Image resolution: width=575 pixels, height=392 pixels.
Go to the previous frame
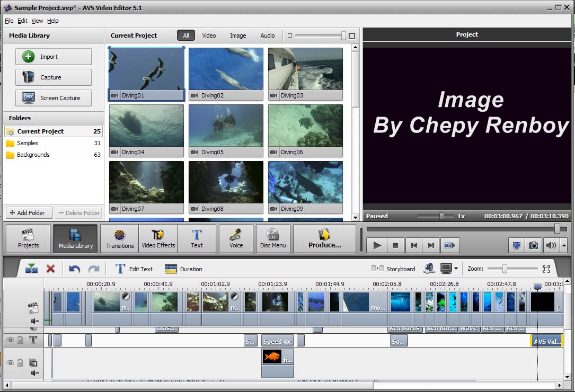point(414,245)
